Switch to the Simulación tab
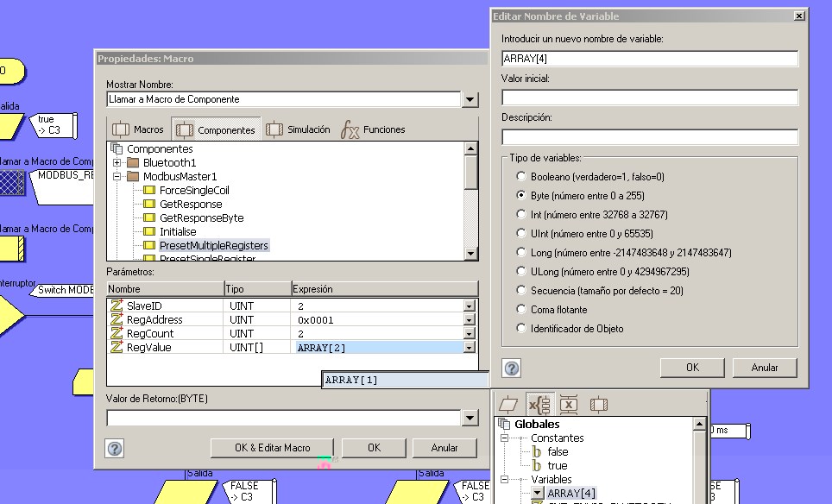Image resolution: width=832 pixels, height=504 pixels. click(x=298, y=129)
